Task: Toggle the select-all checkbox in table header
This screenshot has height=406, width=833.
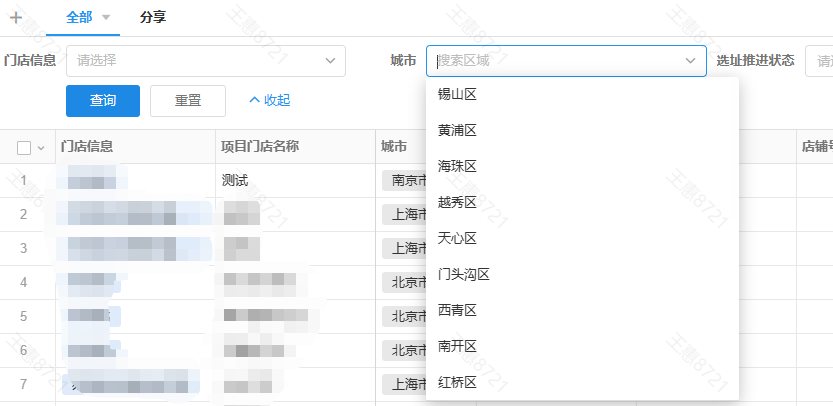Action: coord(24,148)
